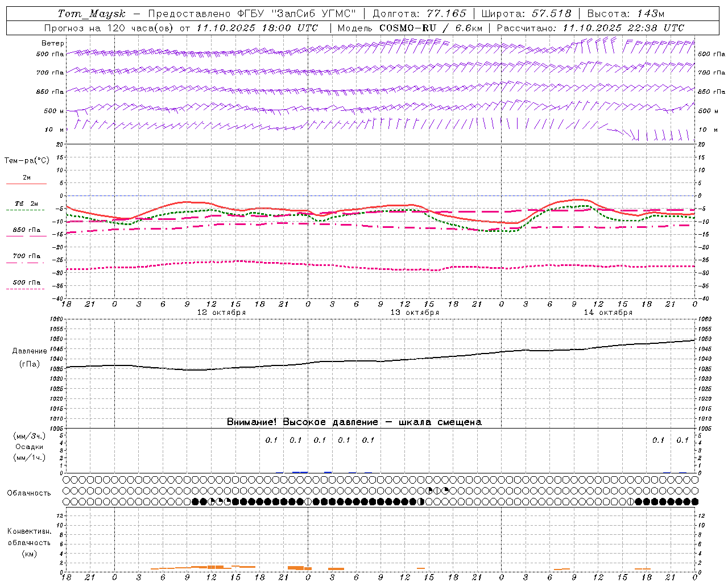Click the (гПа) pressure unit label
This screenshot has width=728, height=582.
click(x=30, y=364)
